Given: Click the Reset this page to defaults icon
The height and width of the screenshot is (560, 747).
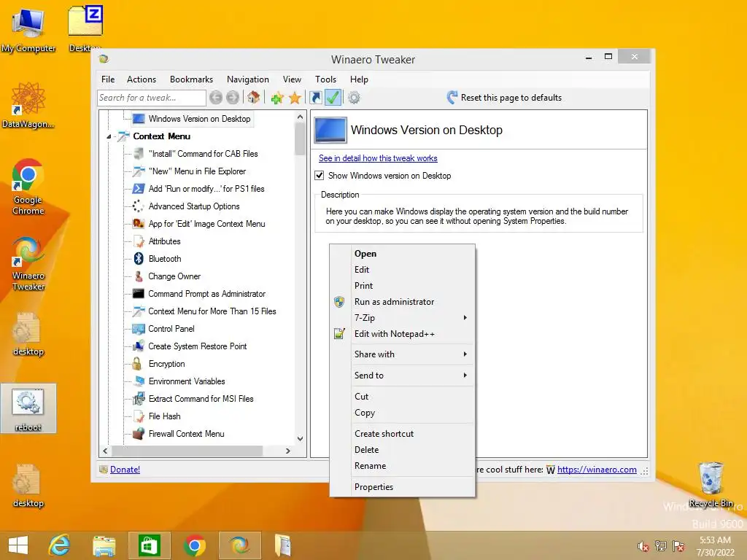Looking at the screenshot, I should (452, 97).
